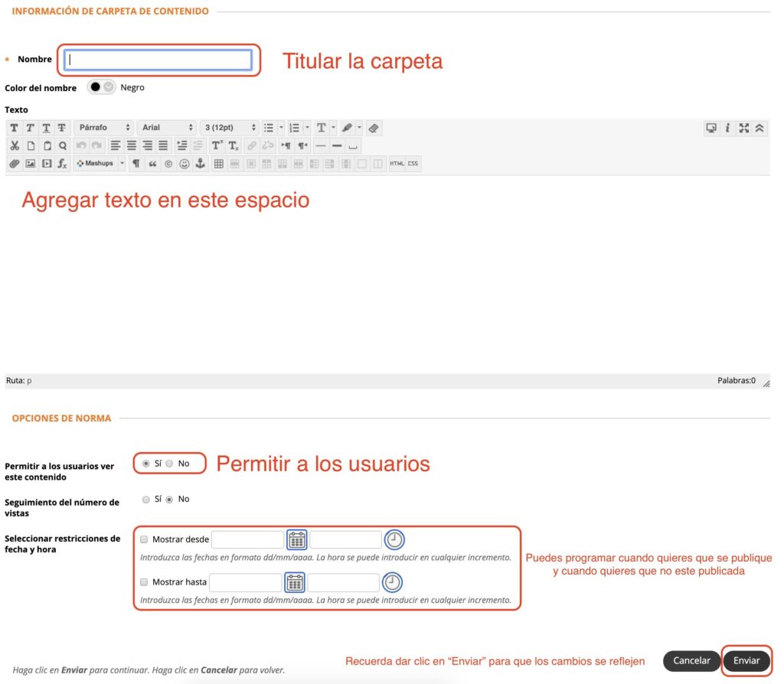Viewport: 784px width, 684px height.
Task: Collapse the editor toolbar with double chevron
Action: click(x=759, y=129)
